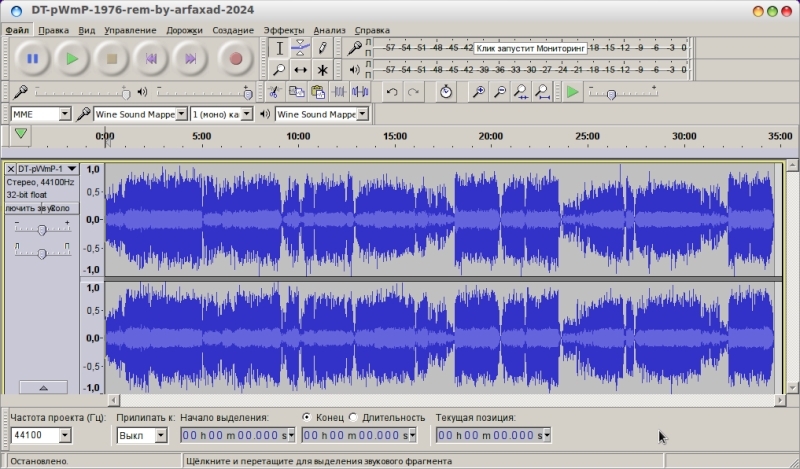Select the Draw pencil tool
The image size is (800, 469).
tap(322, 48)
